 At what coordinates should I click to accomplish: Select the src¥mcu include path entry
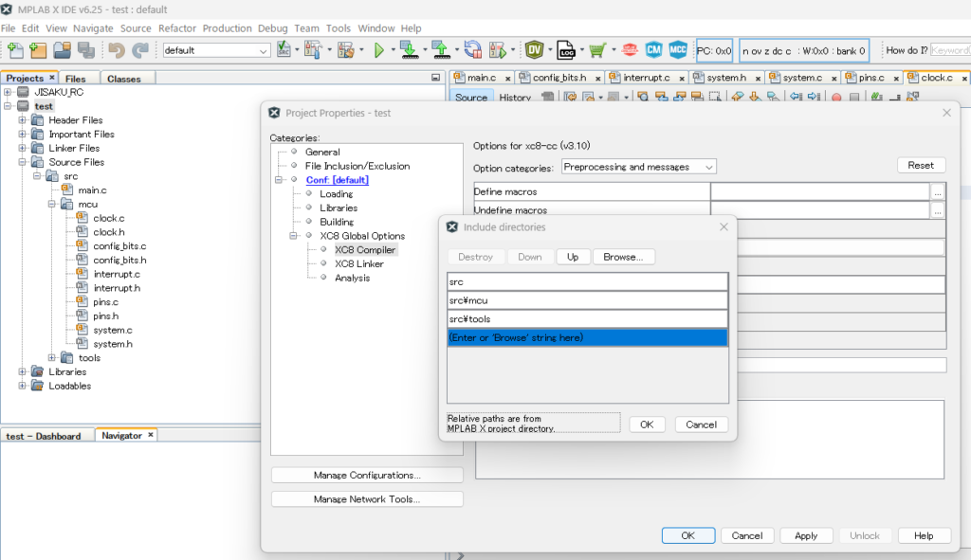[x=587, y=300]
